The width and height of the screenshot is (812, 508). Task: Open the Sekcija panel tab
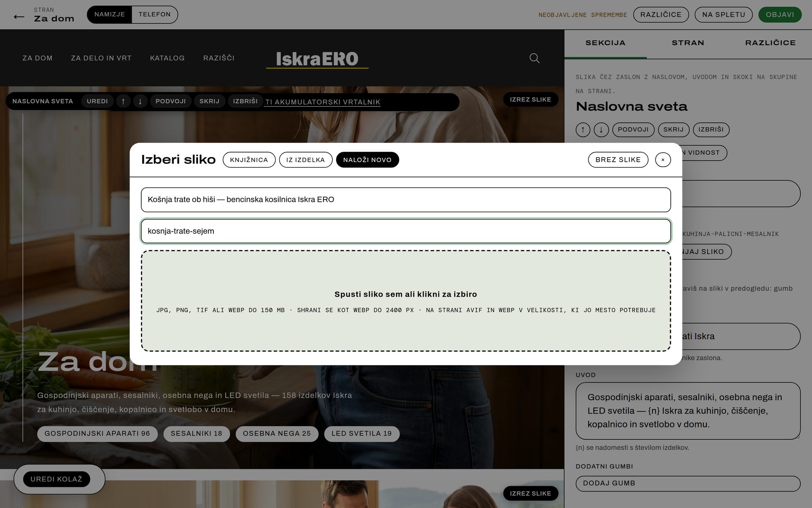605,43
